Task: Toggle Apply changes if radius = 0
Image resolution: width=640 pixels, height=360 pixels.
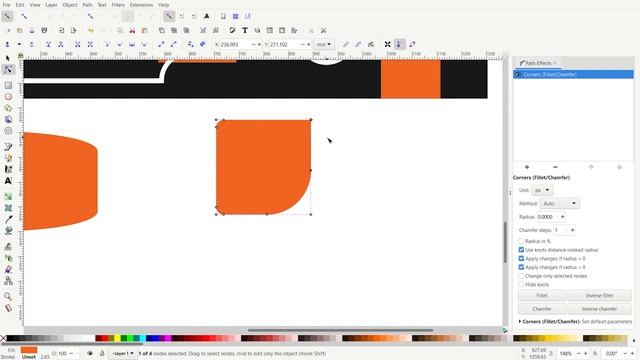Action: (521, 258)
